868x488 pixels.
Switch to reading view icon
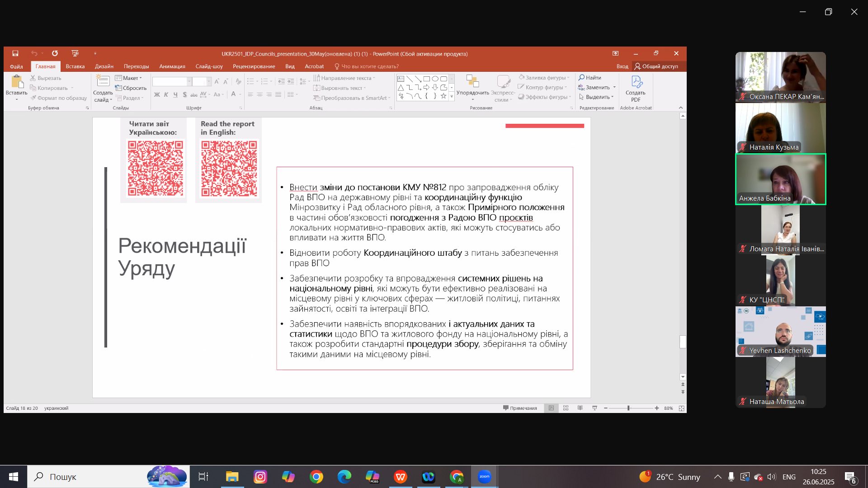click(580, 408)
